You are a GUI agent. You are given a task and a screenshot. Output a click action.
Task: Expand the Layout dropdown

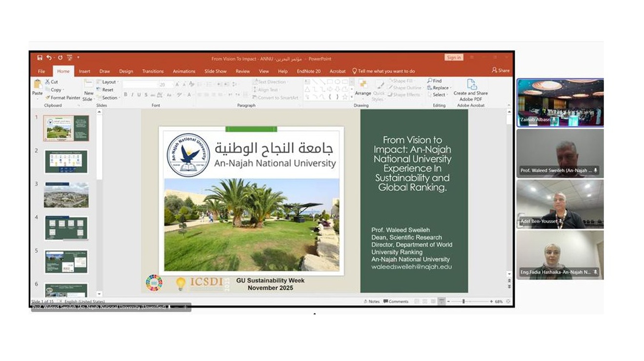[107, 82]
